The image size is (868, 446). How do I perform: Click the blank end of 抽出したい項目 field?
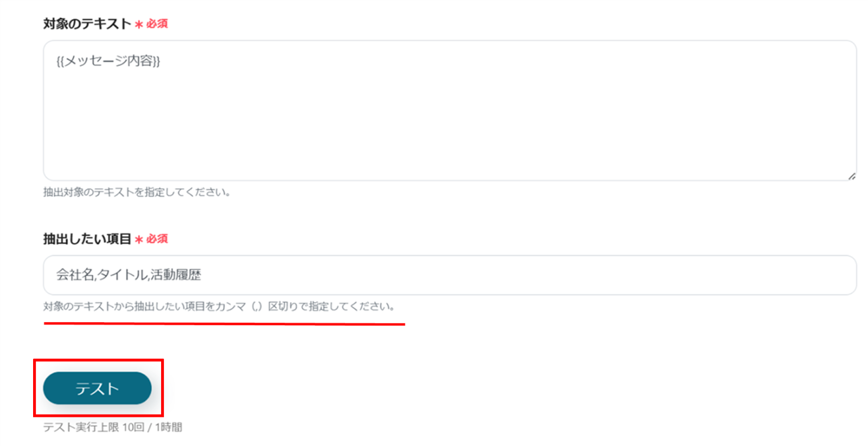[542, 275]
